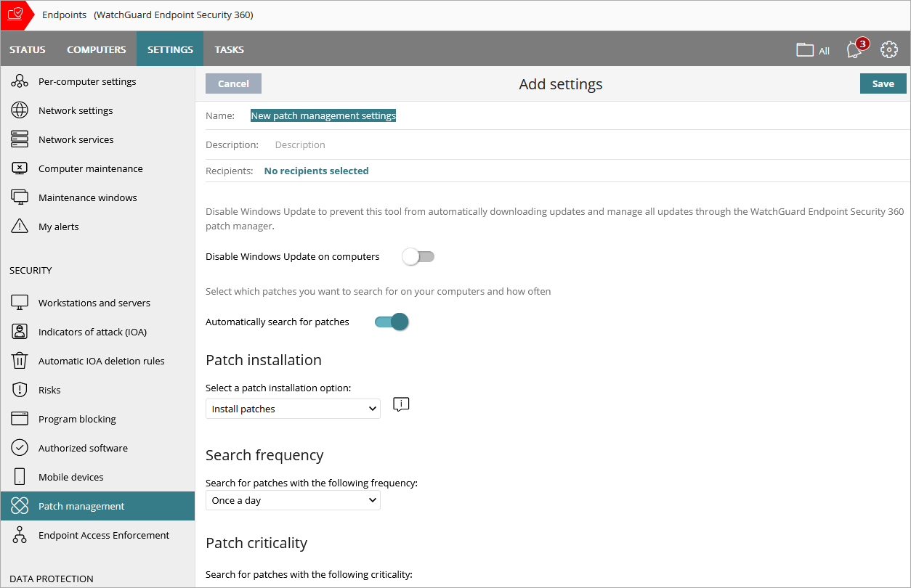
Task: Click the Endpoint Access Enforcement icon
Action: [x=20, y=535]
